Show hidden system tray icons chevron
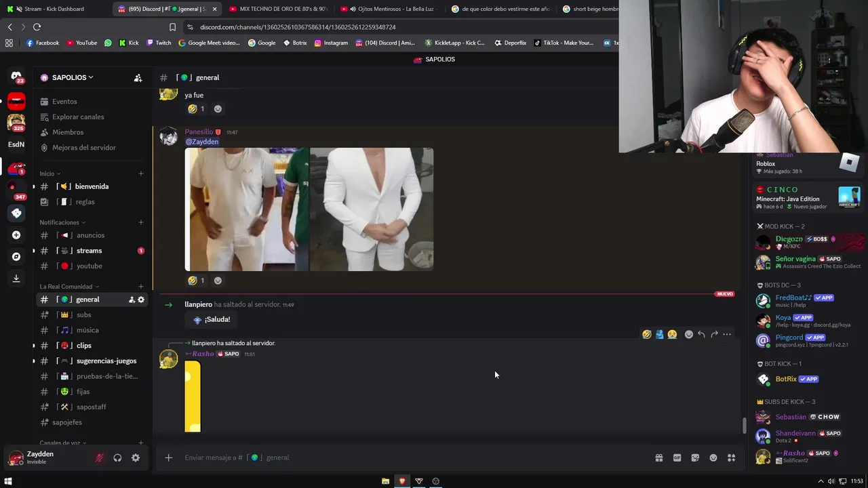This screenshot has width=868, height=488. 821,481
